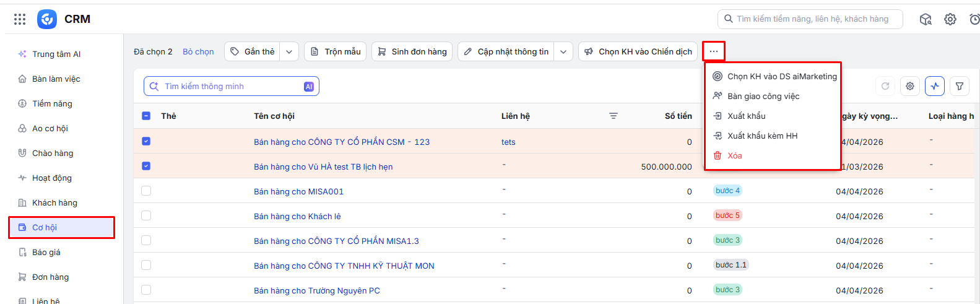Check the Bán hàng cho Khách lẻ row

click(x=146, y=215)
